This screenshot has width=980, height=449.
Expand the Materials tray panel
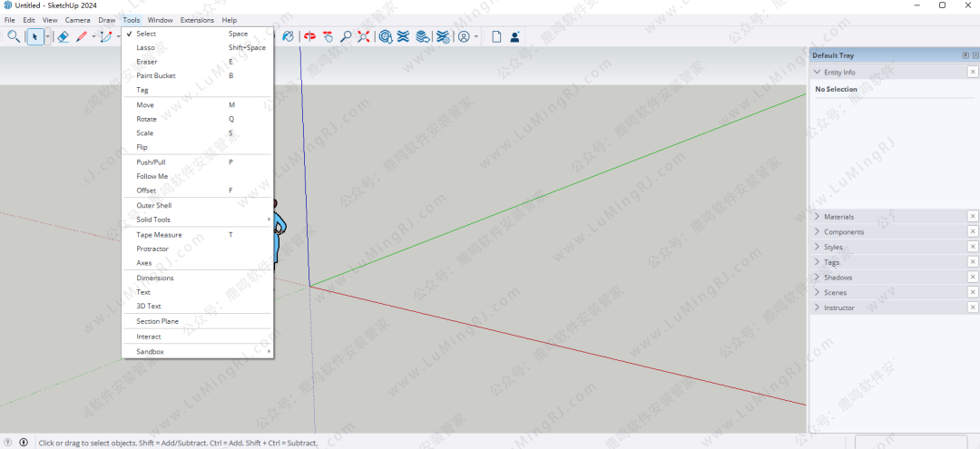click(x=838, y=217)
